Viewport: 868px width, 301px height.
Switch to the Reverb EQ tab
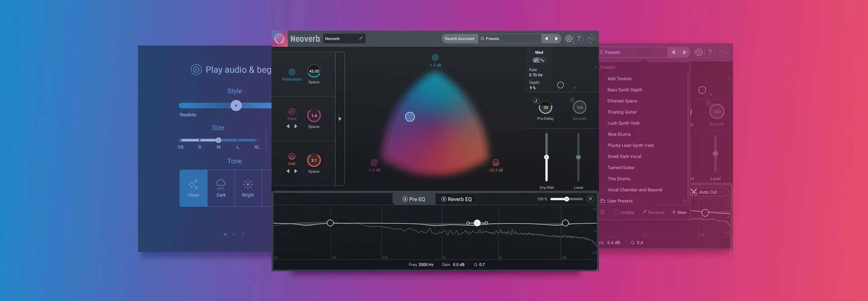tap(456, 199)
